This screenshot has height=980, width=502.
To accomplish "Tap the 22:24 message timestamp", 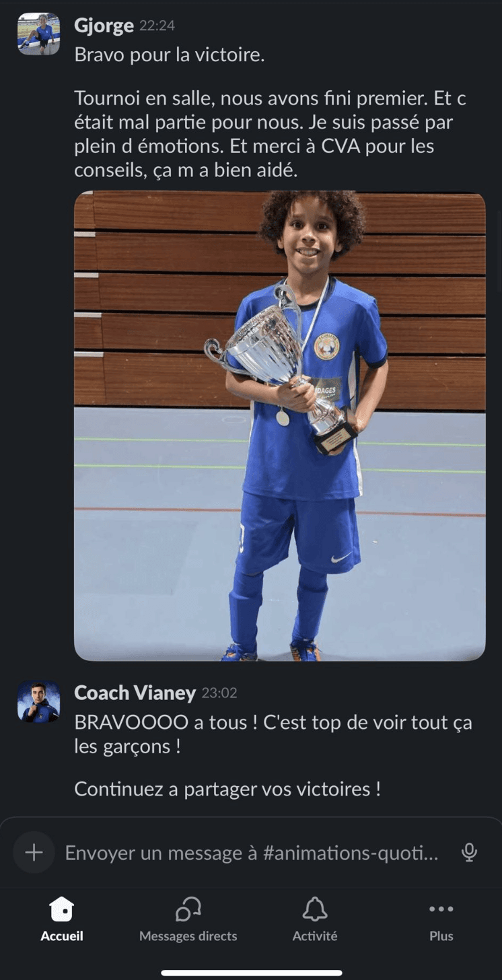I will click(x=157, y=26).
